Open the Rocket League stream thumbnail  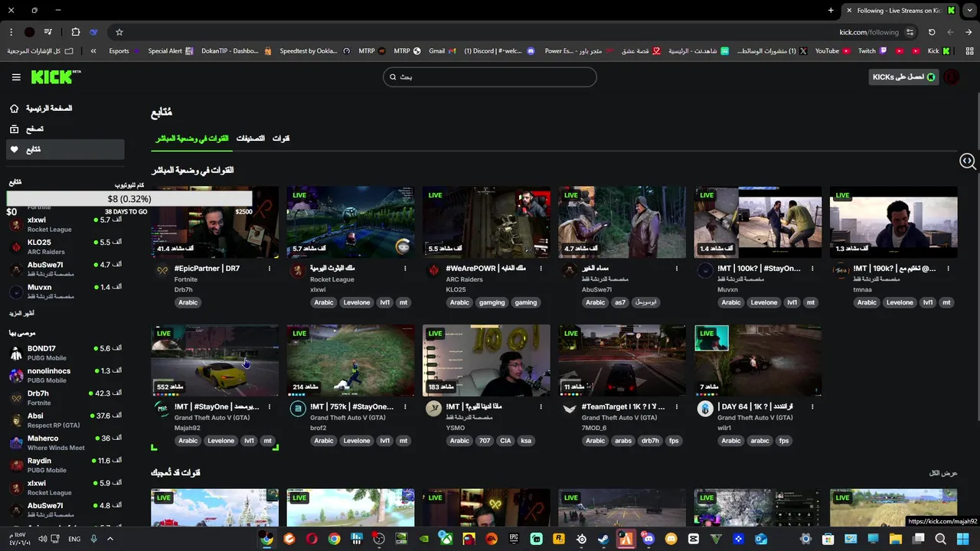coord(351,222)
